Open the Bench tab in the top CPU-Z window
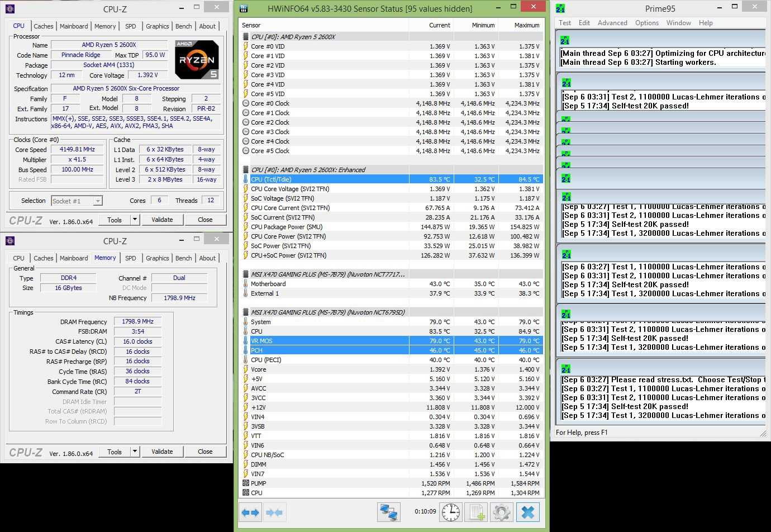The width and height of the screenshot is (771, 532). pos(183,26)
